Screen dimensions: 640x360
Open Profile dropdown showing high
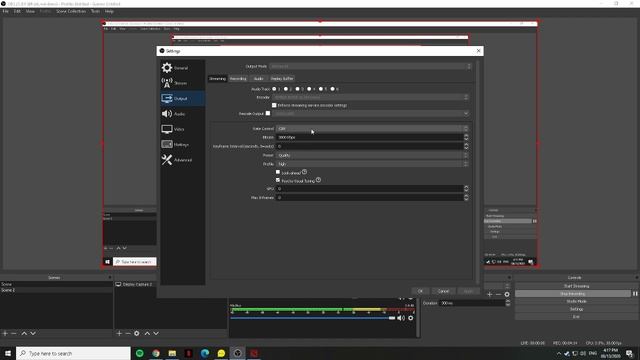coord(372,164)
